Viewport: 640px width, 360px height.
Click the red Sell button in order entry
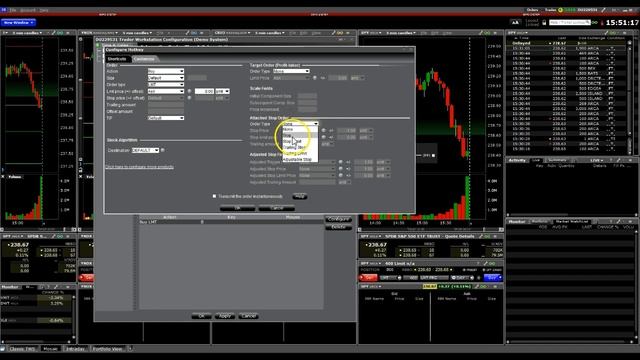(369, 278)
